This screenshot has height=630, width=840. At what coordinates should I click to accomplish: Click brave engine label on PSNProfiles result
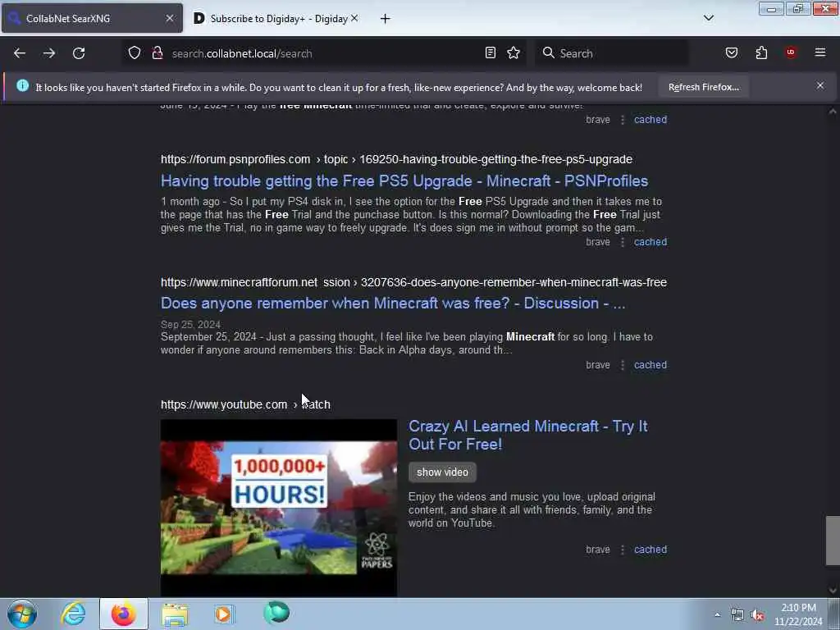598,242
